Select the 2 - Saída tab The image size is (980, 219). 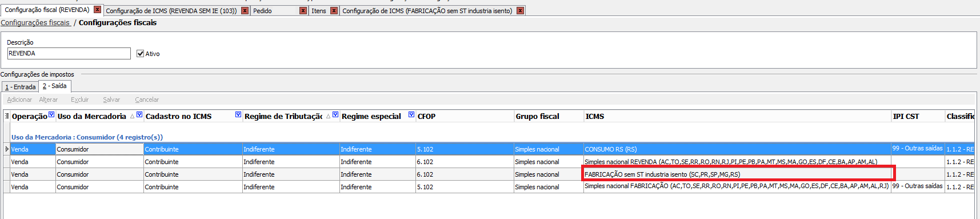point(55,86)
